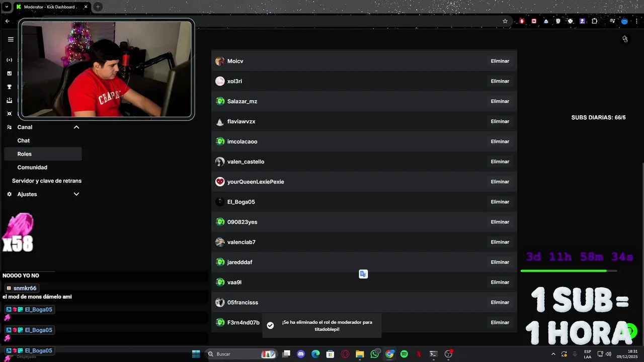644x362 pixels.
Task: Open Microsoft Edge from taskbar
Action: [x=315, y=354]
